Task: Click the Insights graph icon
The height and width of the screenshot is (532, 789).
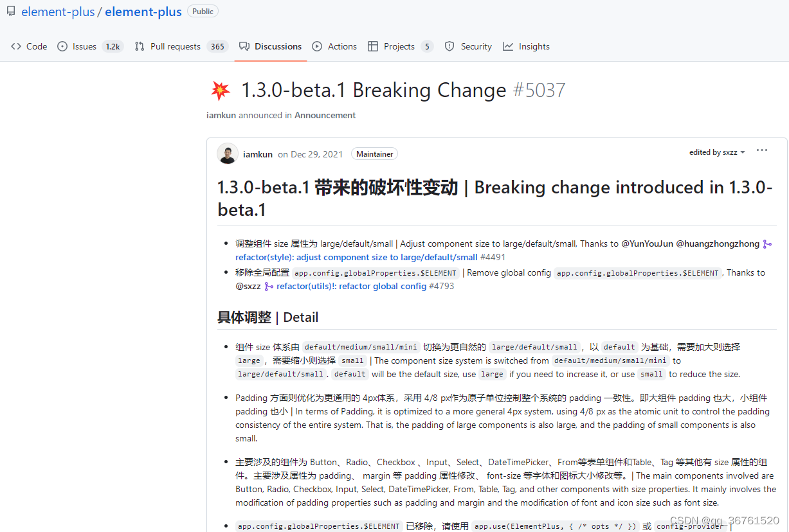Action: coord(508,46)
